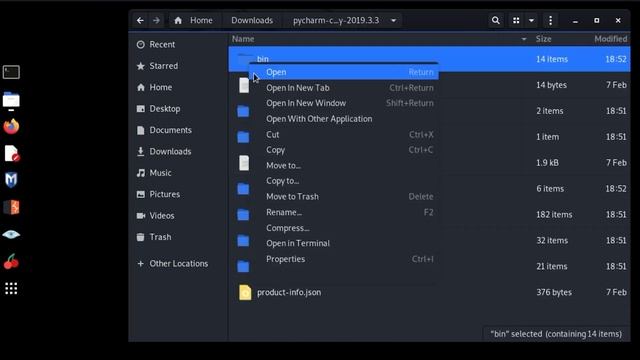Go back with the left arrow button

[x=140, y=20]
